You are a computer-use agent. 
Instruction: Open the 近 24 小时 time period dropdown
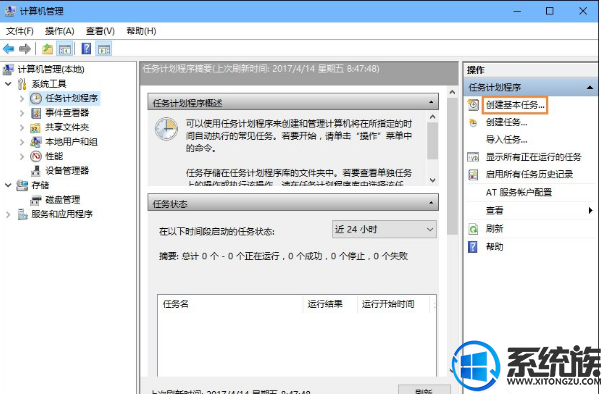point(384,229)
